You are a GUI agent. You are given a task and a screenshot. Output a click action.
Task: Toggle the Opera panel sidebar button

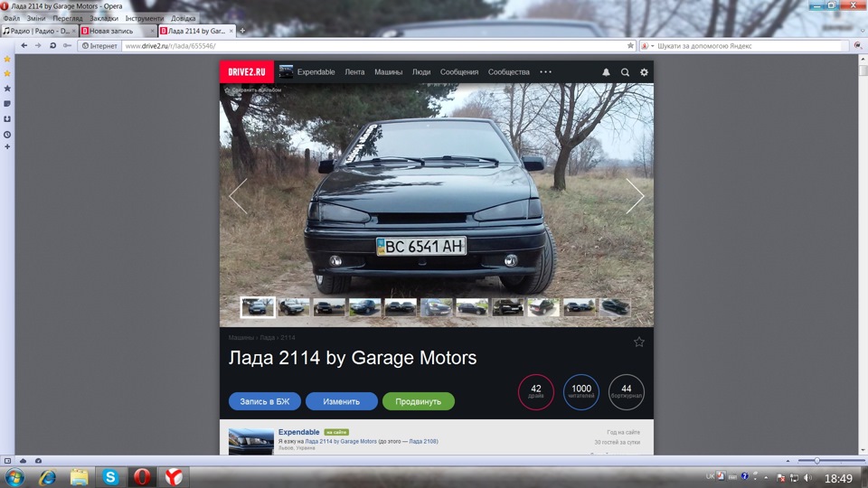(x=8, y=460)
